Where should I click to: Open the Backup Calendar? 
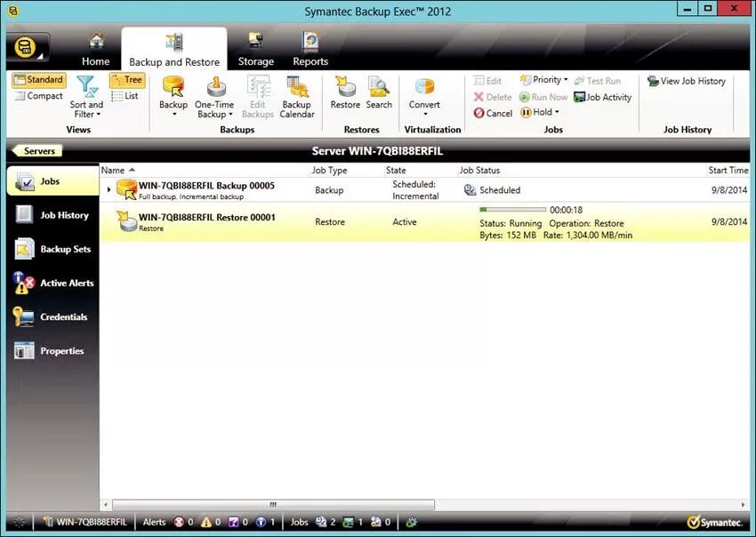point(297,98)
